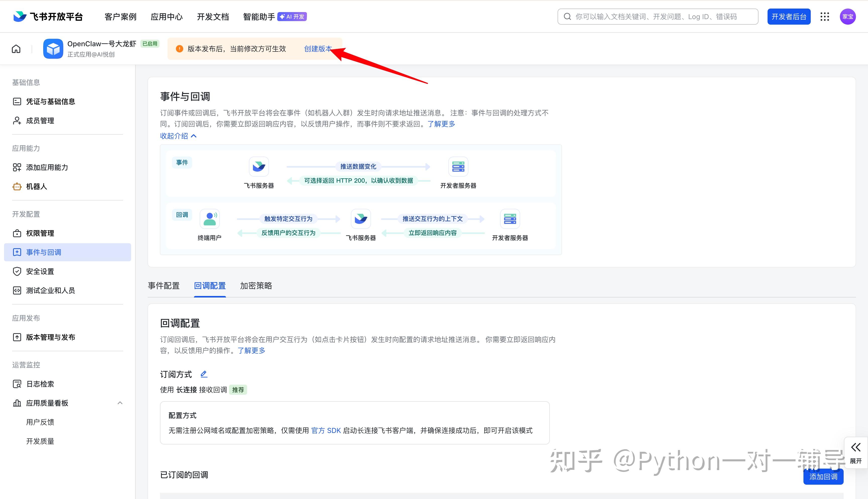Click the edit pencil next to 订阅方式

tap(204, 374)
